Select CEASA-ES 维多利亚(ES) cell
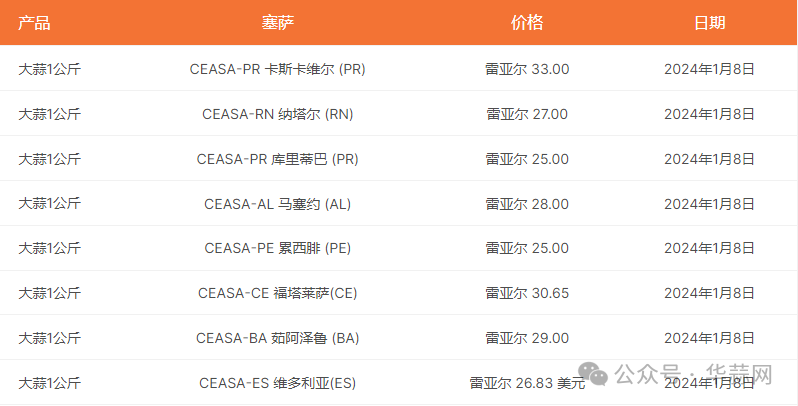 point(278,383)
